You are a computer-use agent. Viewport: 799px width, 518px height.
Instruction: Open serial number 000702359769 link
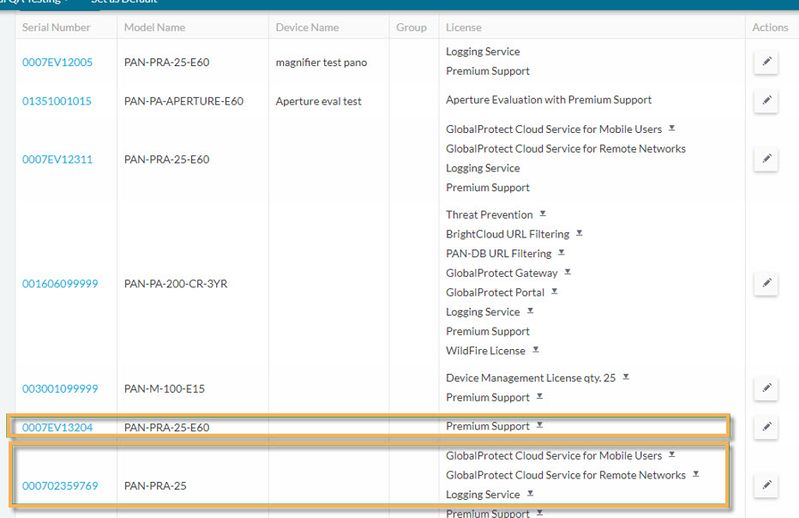60,486
